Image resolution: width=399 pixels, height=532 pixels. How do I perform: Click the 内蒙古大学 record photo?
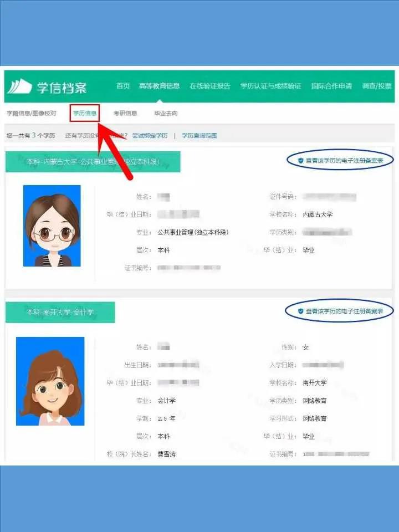52,226
